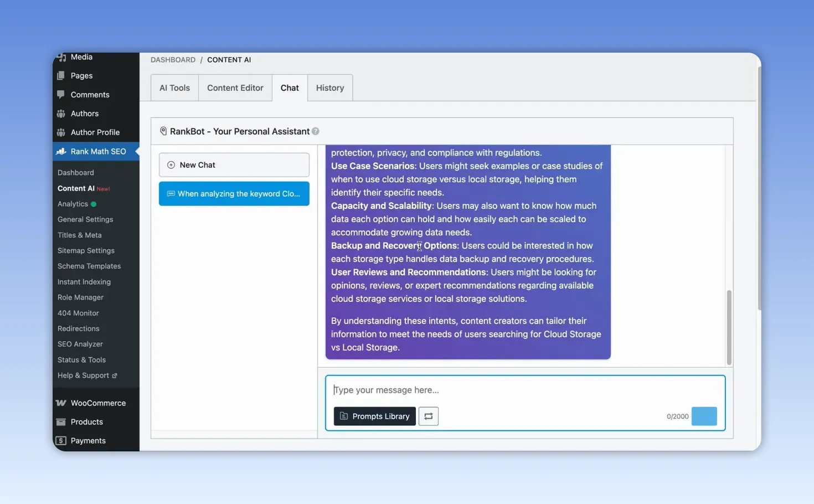Open Rank Math Dashboard submenu item
This screenshot has width=814, height=504.
[76, 173]
